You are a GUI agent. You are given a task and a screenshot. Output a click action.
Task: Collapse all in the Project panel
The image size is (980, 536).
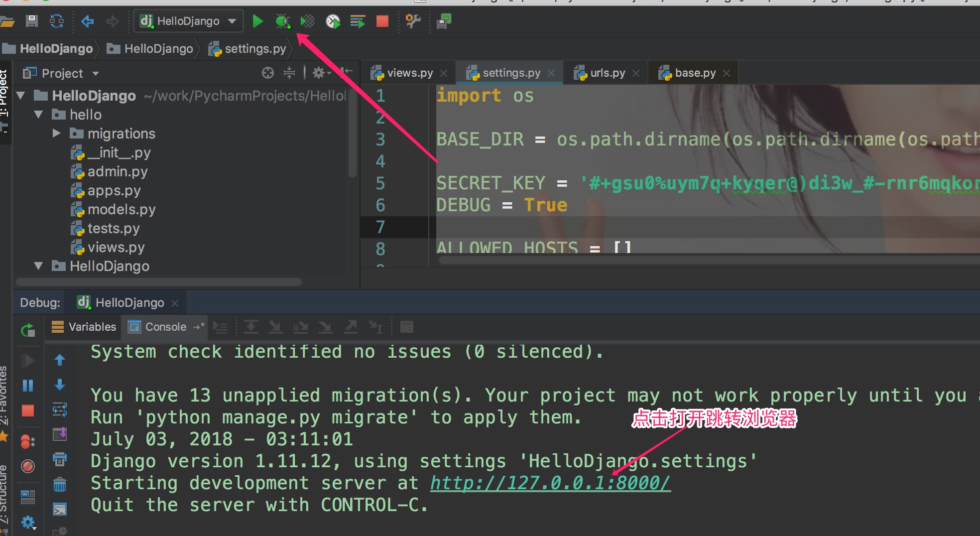click(x=289, y=73)
